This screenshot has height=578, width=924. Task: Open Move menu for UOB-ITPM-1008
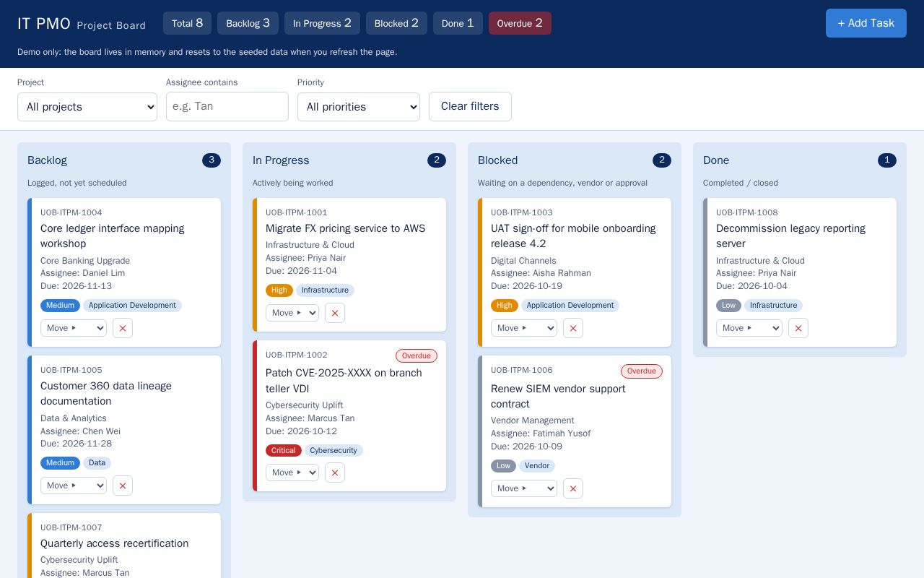749,328
